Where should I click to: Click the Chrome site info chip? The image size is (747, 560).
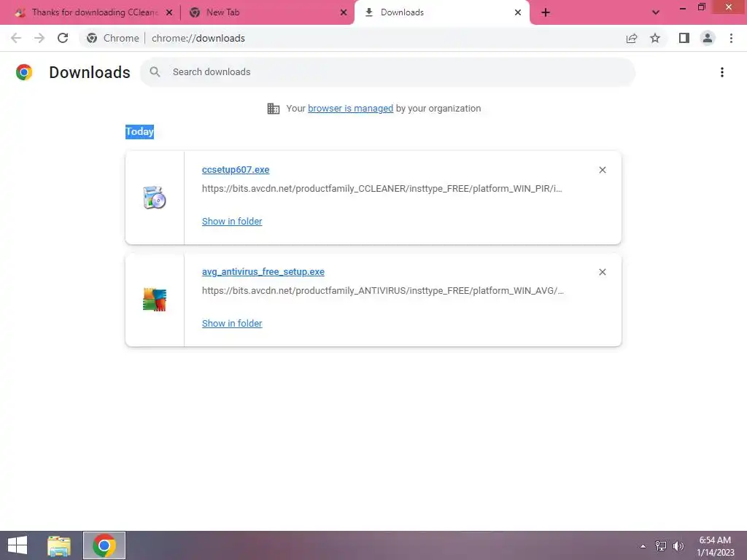[x=112, y=38]
